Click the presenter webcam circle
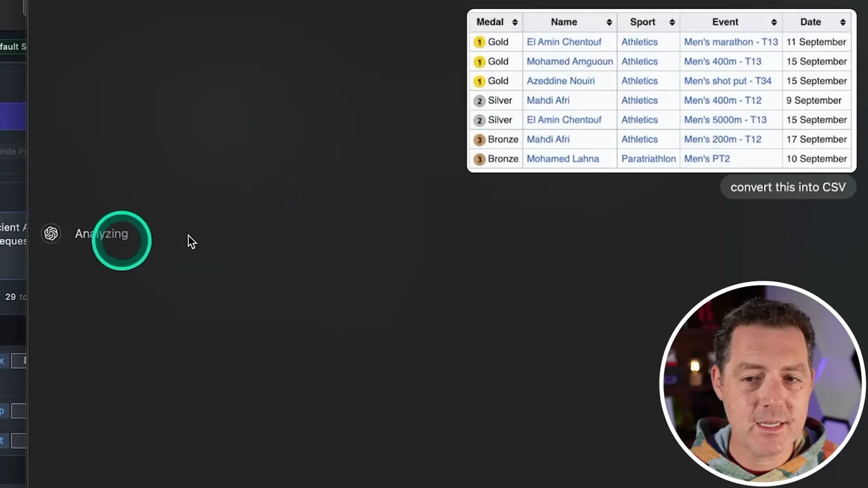The height and width of the screenshot is (488, 868). (x=762, y=383)
